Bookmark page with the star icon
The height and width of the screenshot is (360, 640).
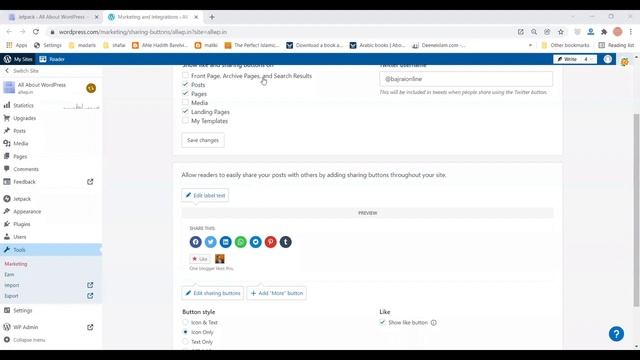coord(561,32)
